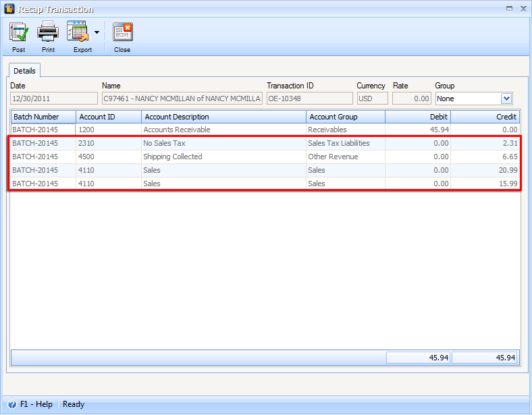
Task: Click the Name field C97461
Action: (x=182, y=99)
